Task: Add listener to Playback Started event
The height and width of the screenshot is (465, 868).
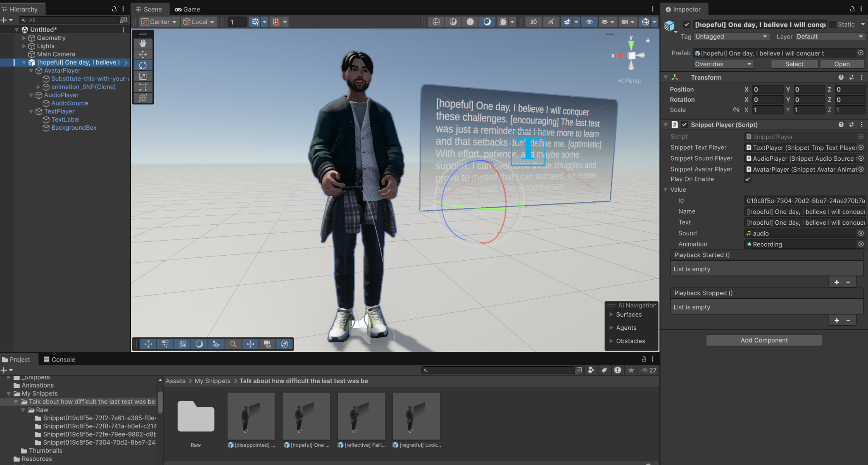Action: pyautogui.click(x=836, y=282)
